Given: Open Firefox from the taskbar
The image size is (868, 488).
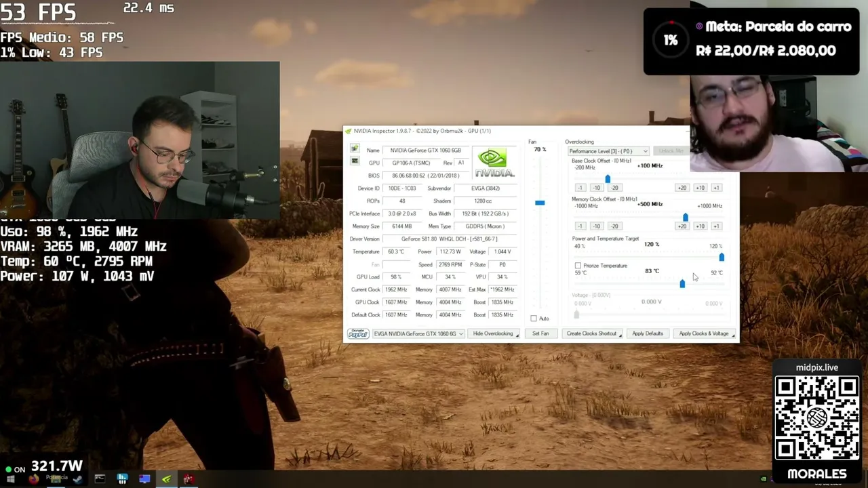Looking at the screenshot, I should [33, 480].
